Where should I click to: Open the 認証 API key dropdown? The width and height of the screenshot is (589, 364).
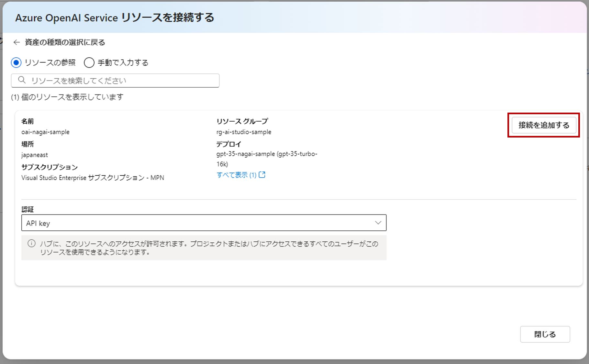click(204, 223)
